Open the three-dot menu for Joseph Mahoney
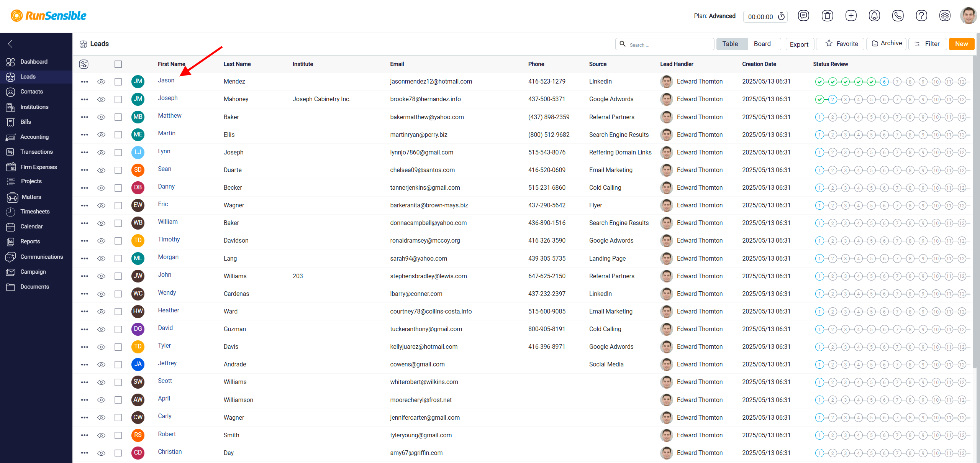 point(85,99)
